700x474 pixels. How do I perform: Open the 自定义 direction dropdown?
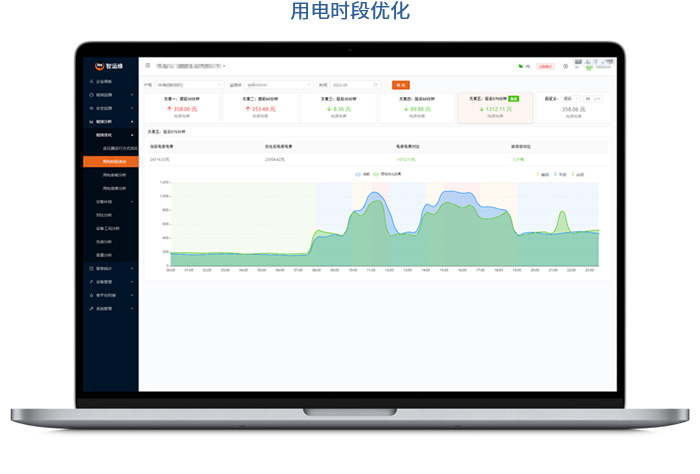[571, 99]
